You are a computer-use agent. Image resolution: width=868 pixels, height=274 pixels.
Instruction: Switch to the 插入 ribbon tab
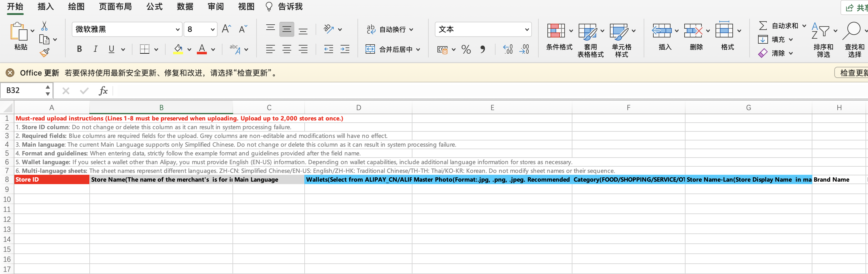point(46,7)
